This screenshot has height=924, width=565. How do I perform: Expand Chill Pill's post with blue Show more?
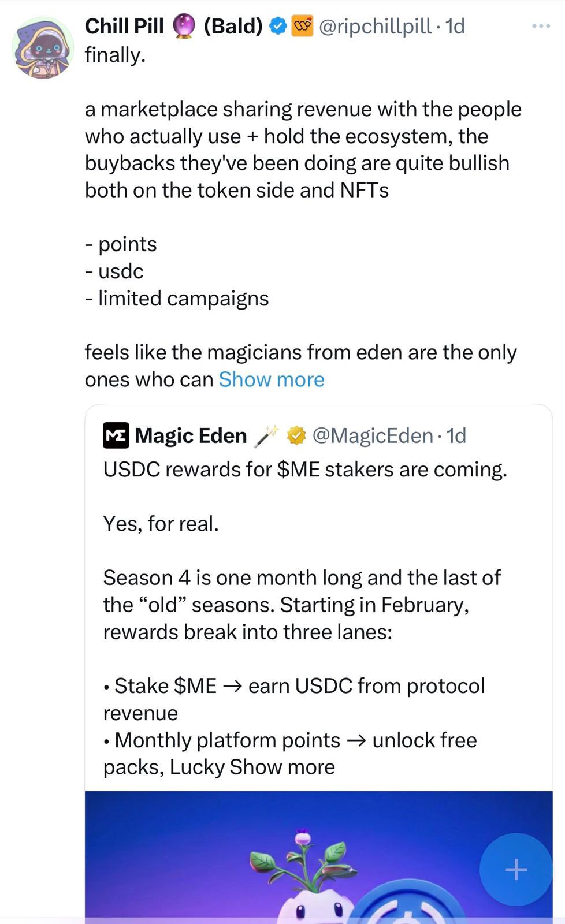pyautogui.click(x=271, y=379)
